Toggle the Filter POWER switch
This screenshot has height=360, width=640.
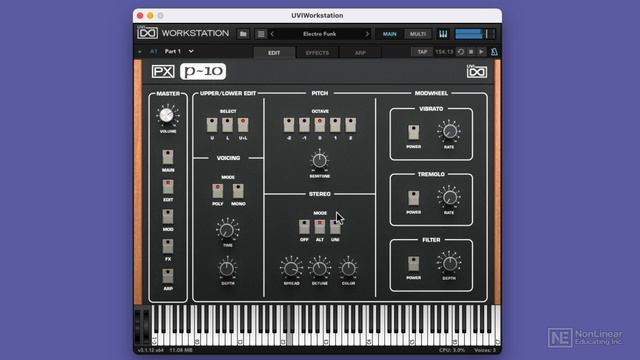[413, 264]
